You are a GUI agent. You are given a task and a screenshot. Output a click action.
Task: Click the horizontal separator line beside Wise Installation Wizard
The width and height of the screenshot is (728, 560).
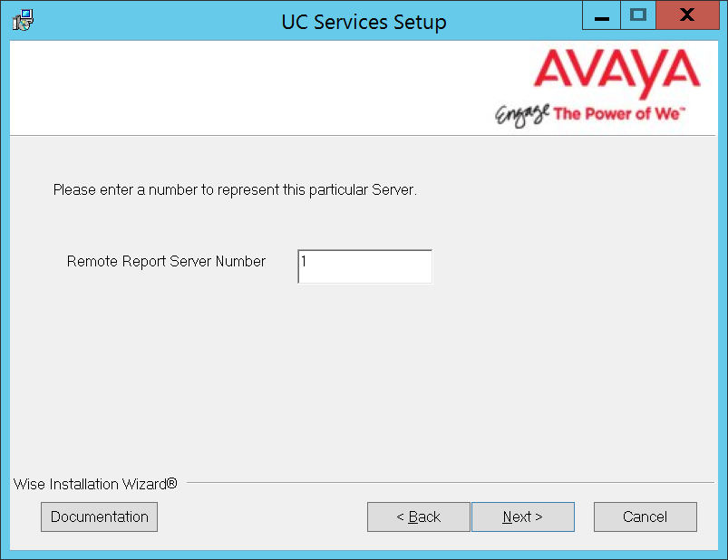(451, 482)
